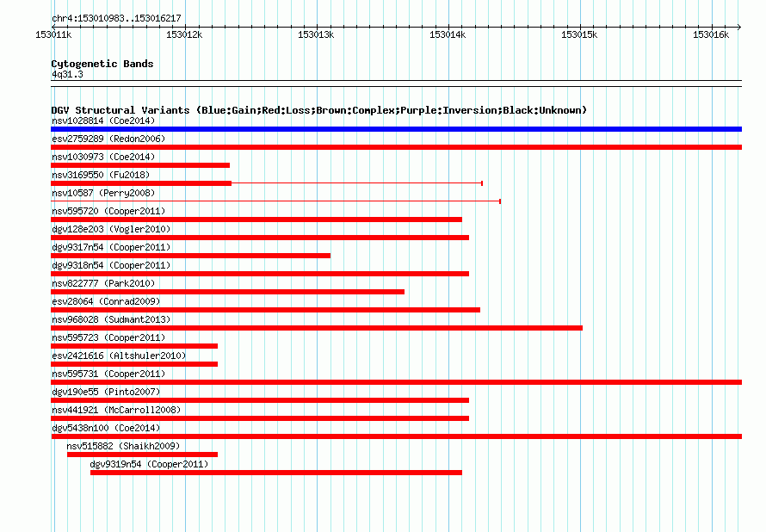
Task: Click the 153014k ruler label
Action: coord(448,34)
